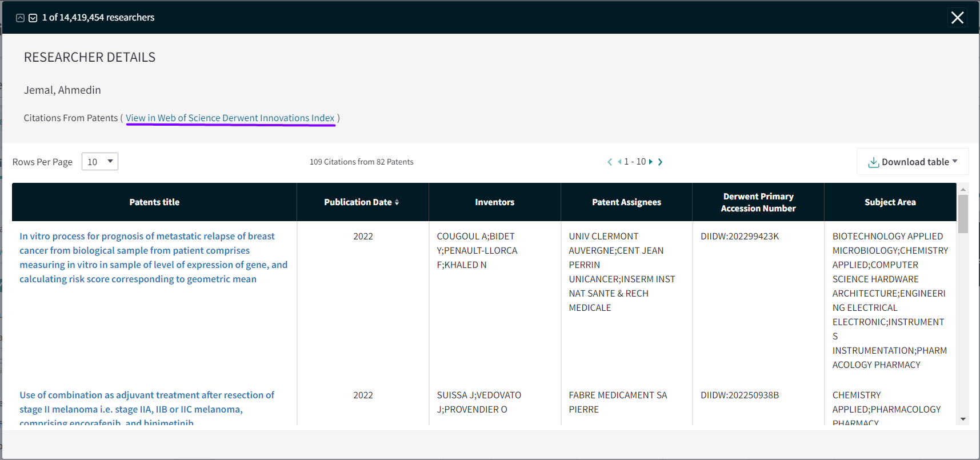Image resolution: width=980 pixels, height=460 pixels.
Task: Click the Patent Assignees column header
Action: coord(626,202)
